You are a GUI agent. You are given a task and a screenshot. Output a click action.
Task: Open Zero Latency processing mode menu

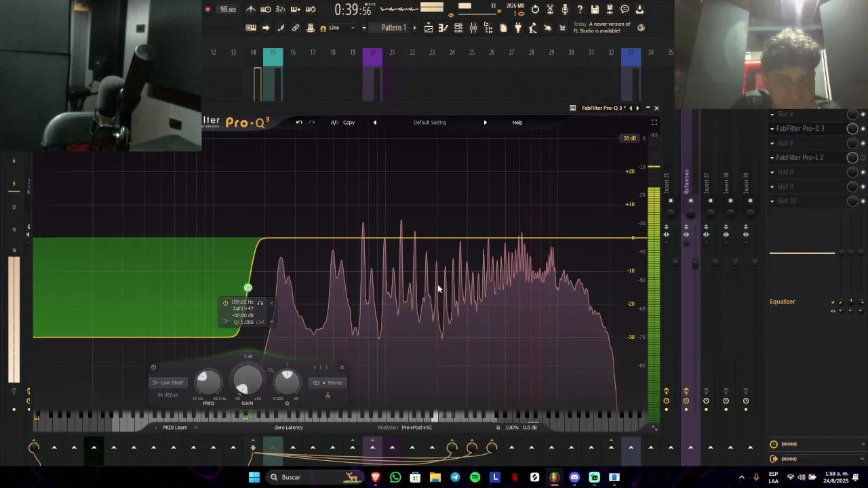(x=289, y=428)
